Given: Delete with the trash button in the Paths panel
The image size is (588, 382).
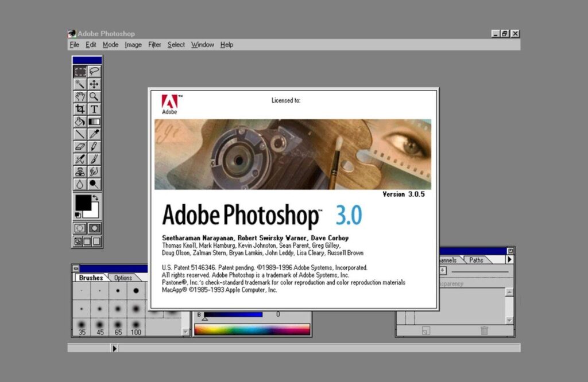Looking at the screenshot, I should [484, 330].
